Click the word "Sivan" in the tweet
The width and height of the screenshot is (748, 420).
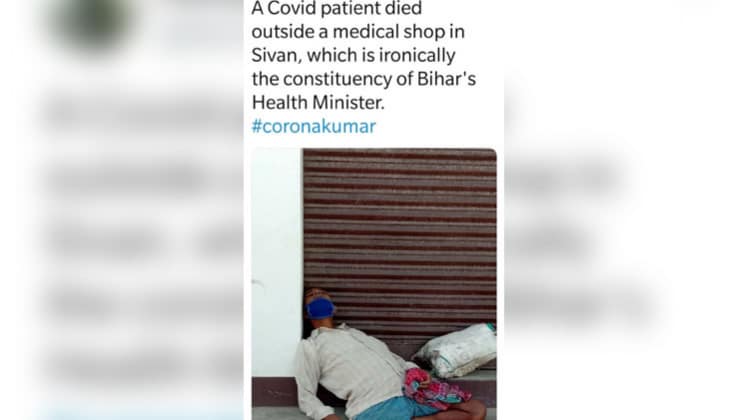(x=274, y=55)
